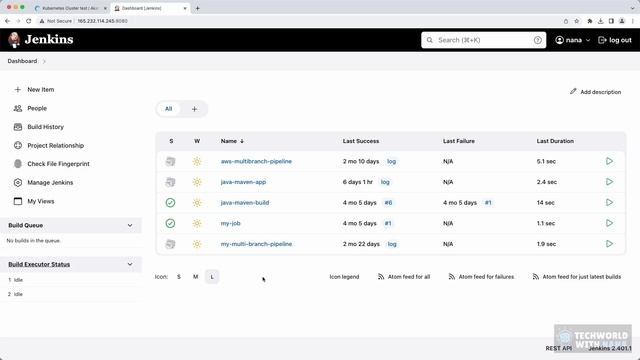This screenshot has width=640, height=360.
Task: Switch to the Kubernetes Cluster browser tab
Action: (x=70, y=8)
